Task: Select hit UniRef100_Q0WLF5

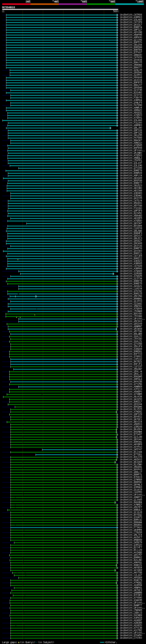Action: [x=131, y=103]
